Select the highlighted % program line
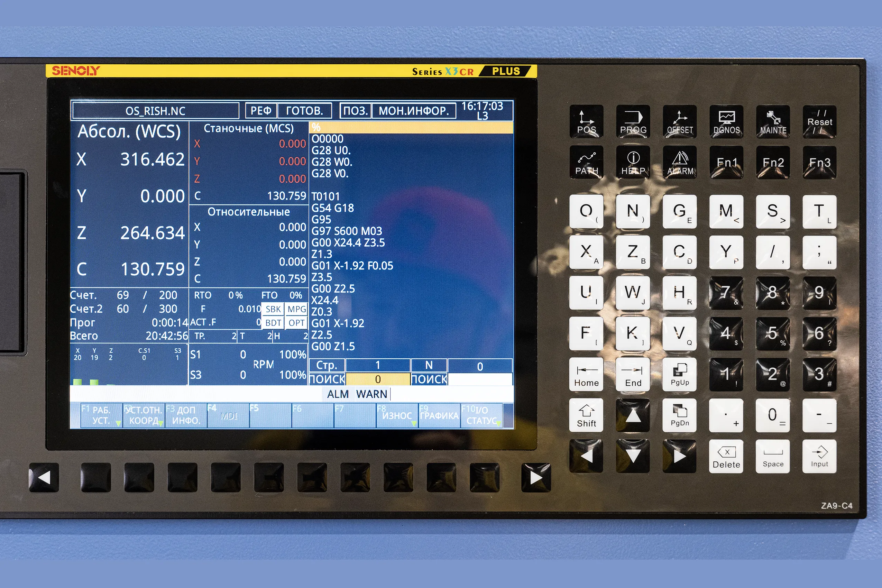 tap(411, 128)
